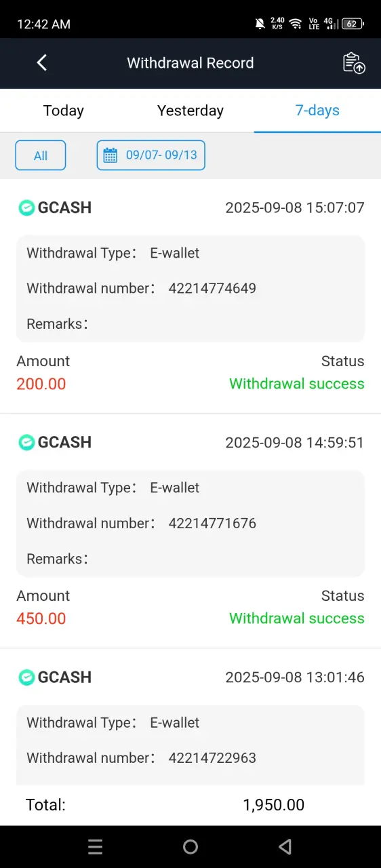
Task: Open the export record icon in header
Action: (x=354, y=63)
